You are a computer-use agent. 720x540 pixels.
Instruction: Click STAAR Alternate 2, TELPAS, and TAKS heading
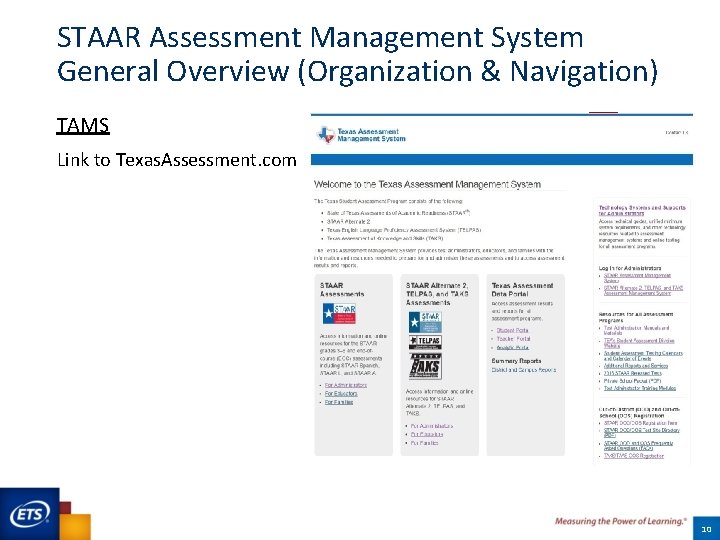click(x=437, y=294)
